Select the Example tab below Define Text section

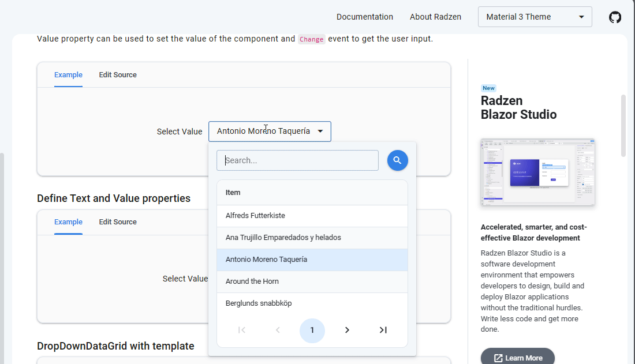(68, 222)
